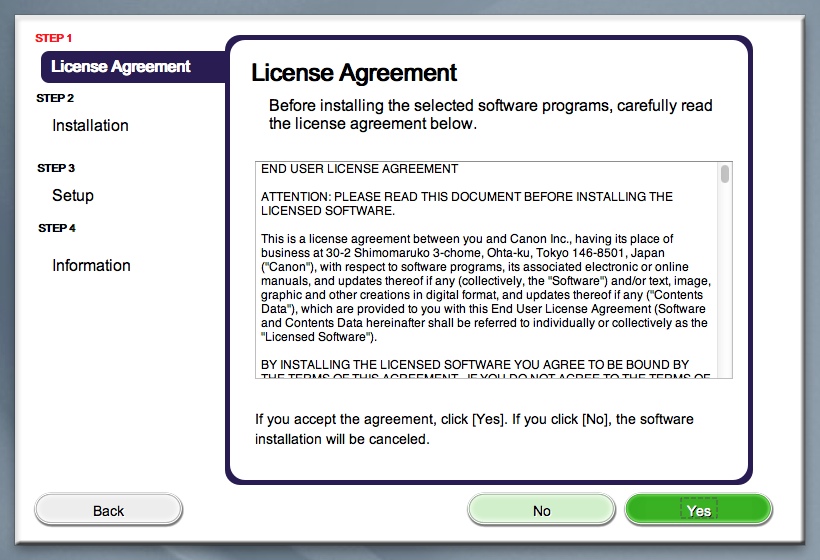Select the Installation step in sidebar

[x=90, y=126]
